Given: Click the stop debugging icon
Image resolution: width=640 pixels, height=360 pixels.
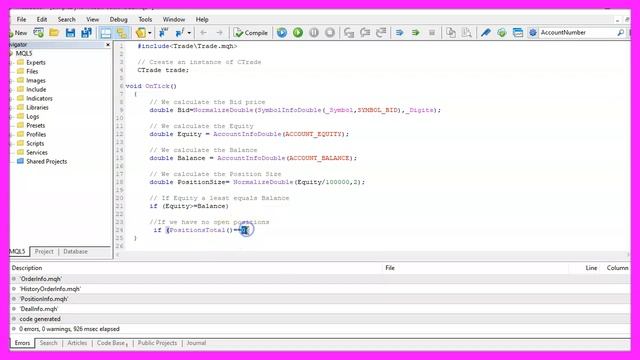Looking at the screenshot, I should 330,33.
